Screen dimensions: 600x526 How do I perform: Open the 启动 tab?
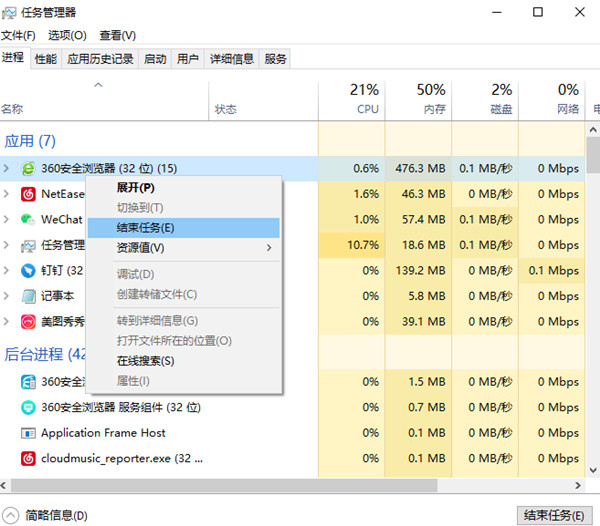click(155, 59)
